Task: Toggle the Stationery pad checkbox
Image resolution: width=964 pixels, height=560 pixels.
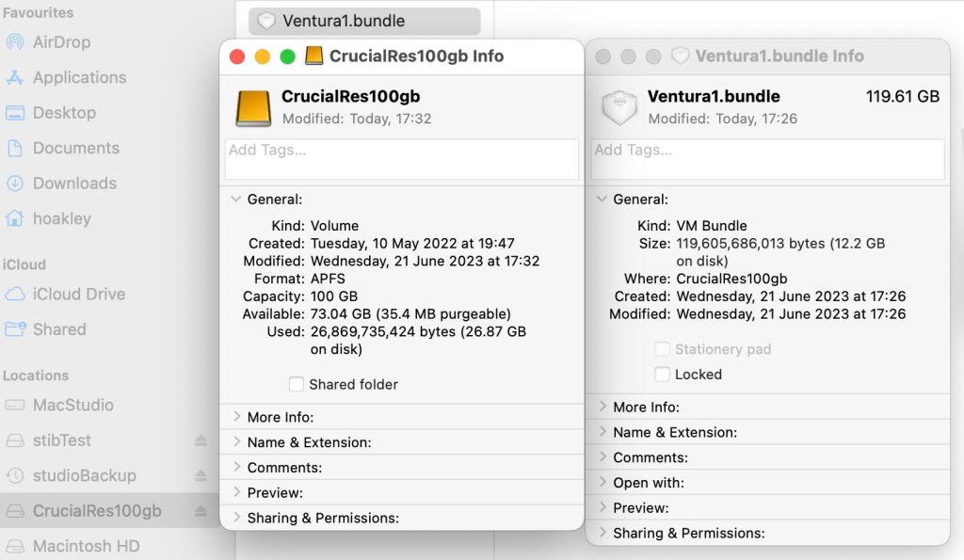Action: [663, 349]
